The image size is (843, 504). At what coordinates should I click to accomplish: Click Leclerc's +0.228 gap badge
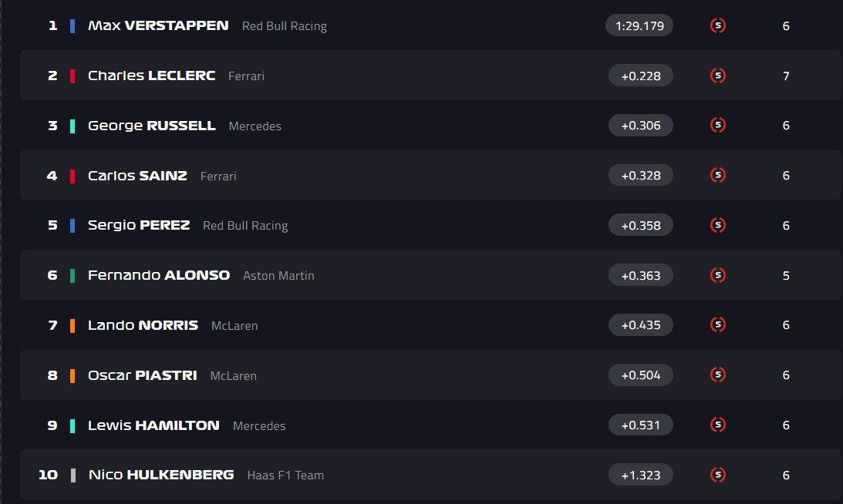pos(639,76)
